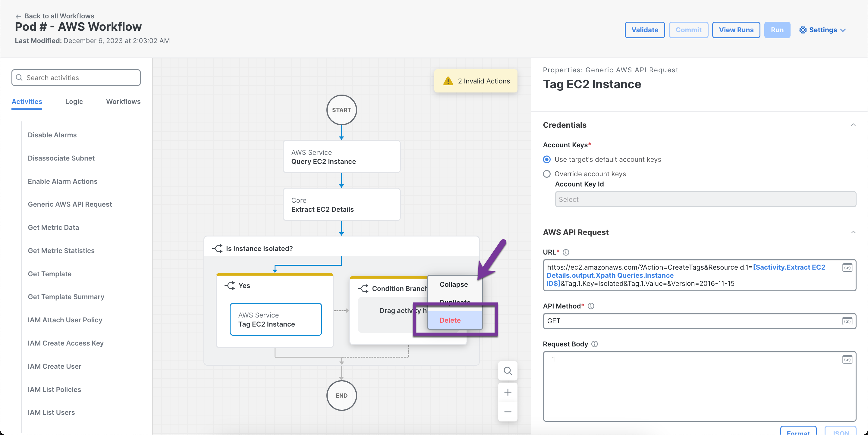Open variable picker in the URL field
Image resolution: width=868 pixels, height=435 pixels.
(x=847, y=268)
